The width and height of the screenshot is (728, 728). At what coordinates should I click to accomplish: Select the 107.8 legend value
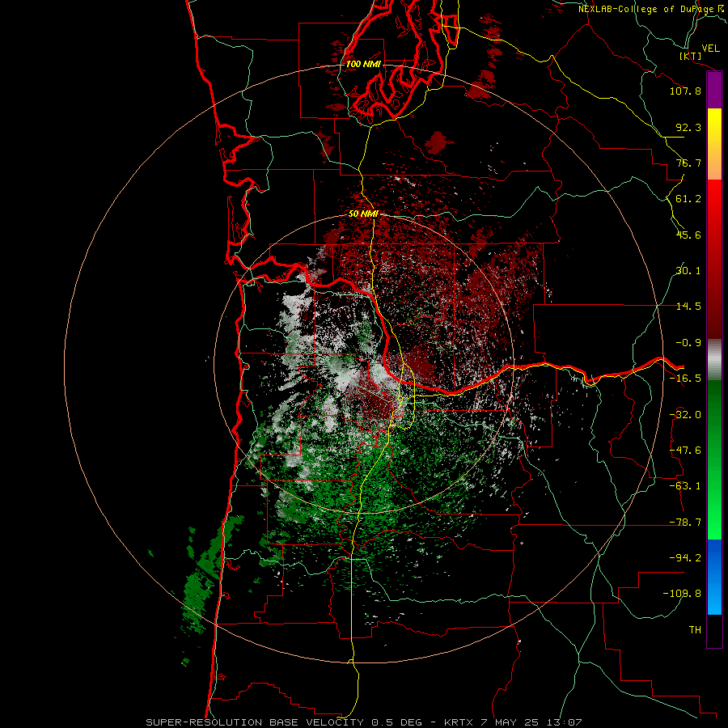pyautogui.click(x=685, y=91)
